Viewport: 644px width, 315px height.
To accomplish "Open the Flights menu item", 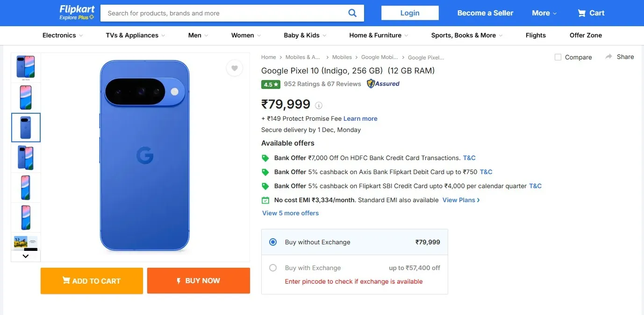I will 536,35.
